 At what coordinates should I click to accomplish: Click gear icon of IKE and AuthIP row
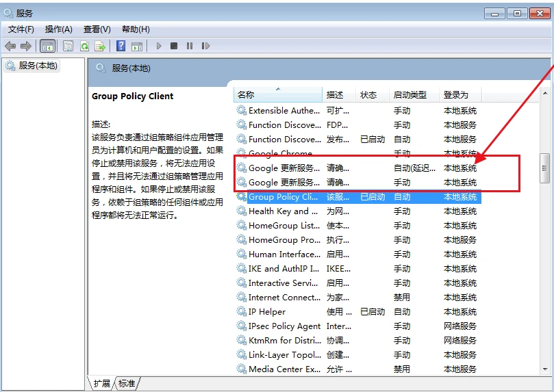pos(242,268)
